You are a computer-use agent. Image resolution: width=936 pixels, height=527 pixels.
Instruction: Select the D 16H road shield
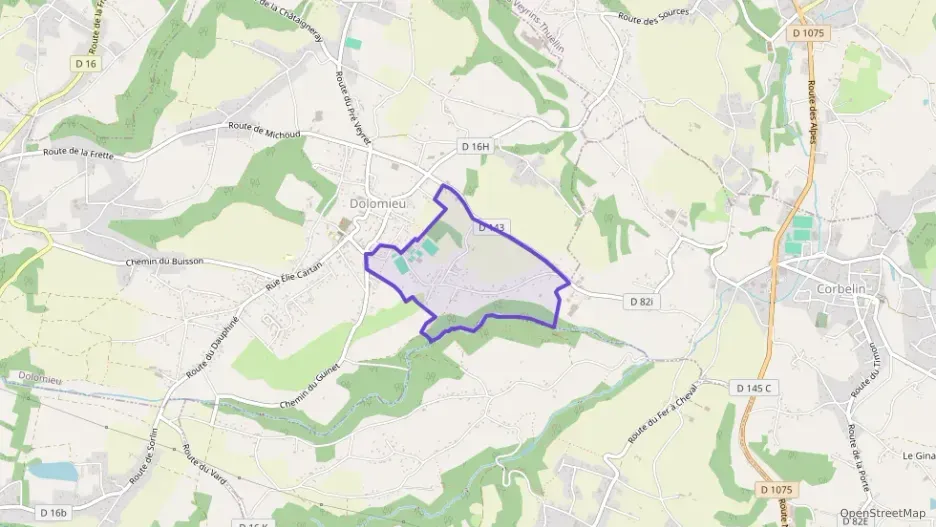click(x=476, y=146)
